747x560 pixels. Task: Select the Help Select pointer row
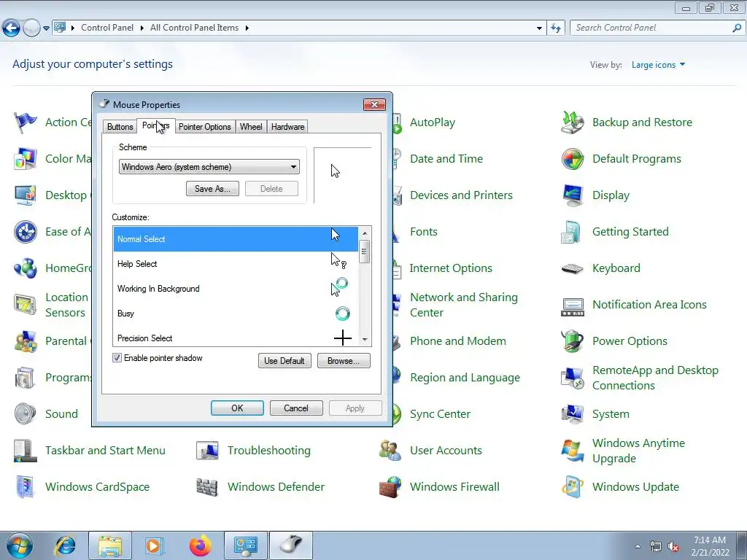tap(236, 264)
